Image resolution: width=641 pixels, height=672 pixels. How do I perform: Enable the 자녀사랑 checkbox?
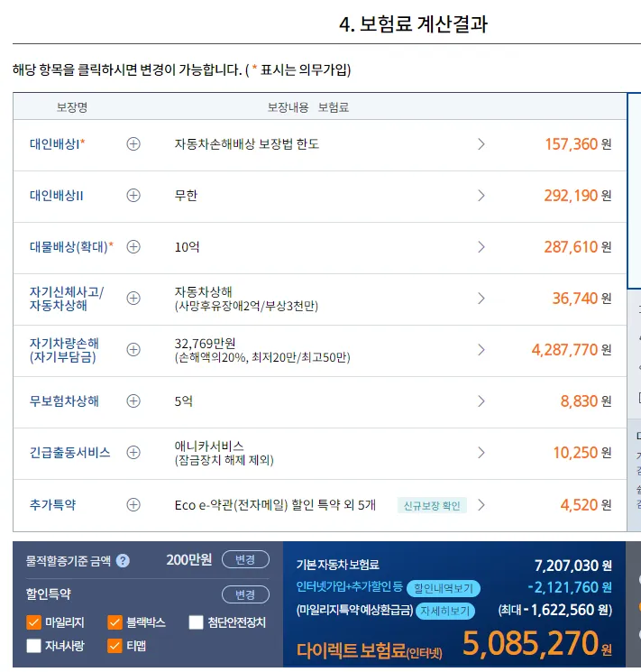pos(33,646)
